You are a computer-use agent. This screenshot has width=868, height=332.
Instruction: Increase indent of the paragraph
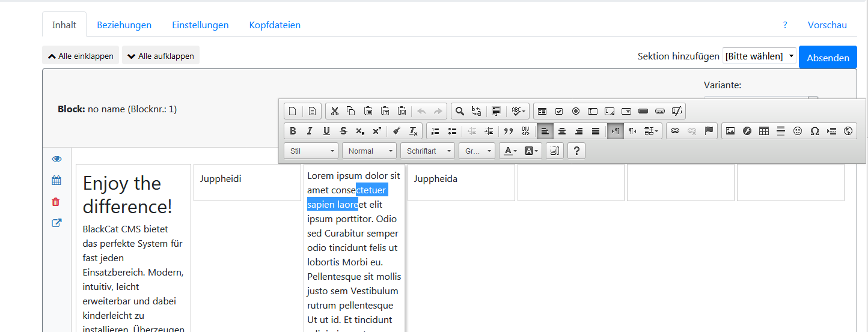point(489,131)
